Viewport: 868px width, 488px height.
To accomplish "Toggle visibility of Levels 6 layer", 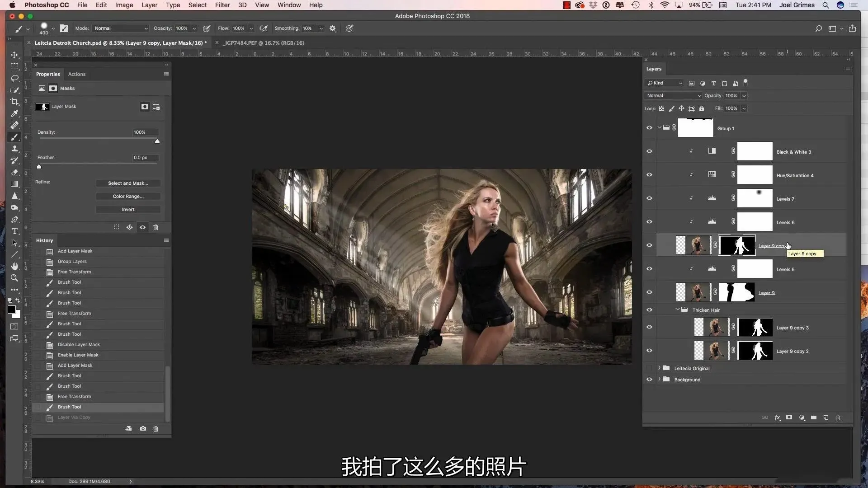I will [649, 222].
